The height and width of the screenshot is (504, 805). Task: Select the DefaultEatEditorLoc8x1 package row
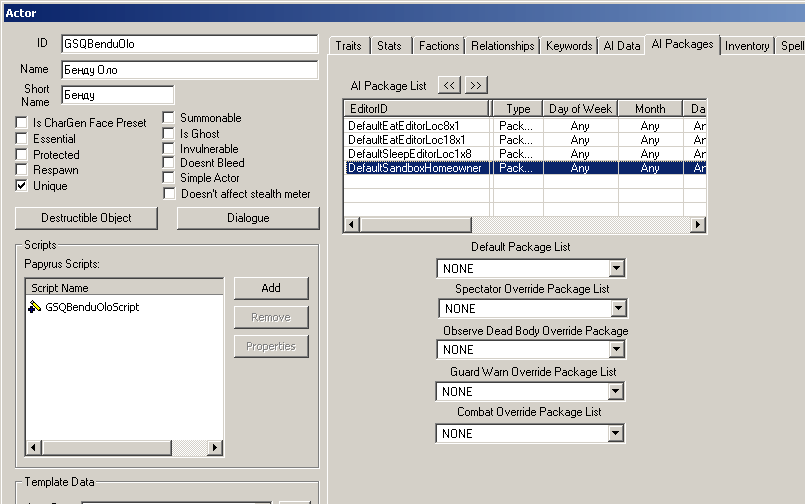tap(525, 126)
